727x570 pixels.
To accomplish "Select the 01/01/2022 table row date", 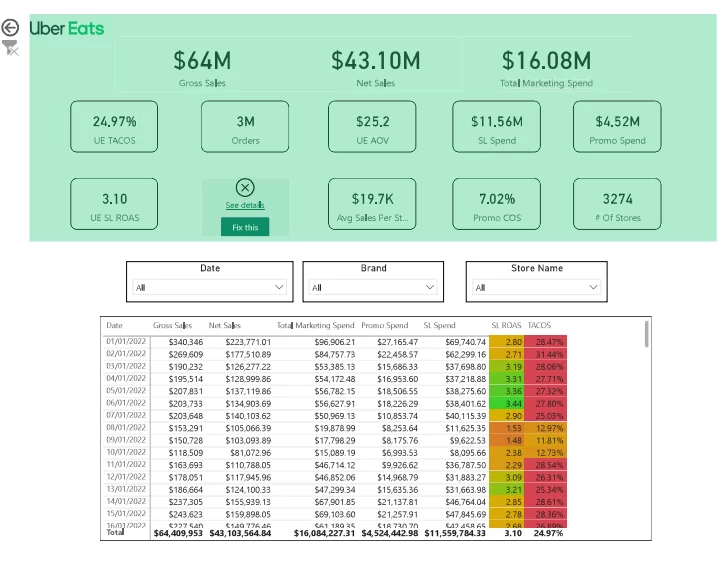I will (126, 342).
